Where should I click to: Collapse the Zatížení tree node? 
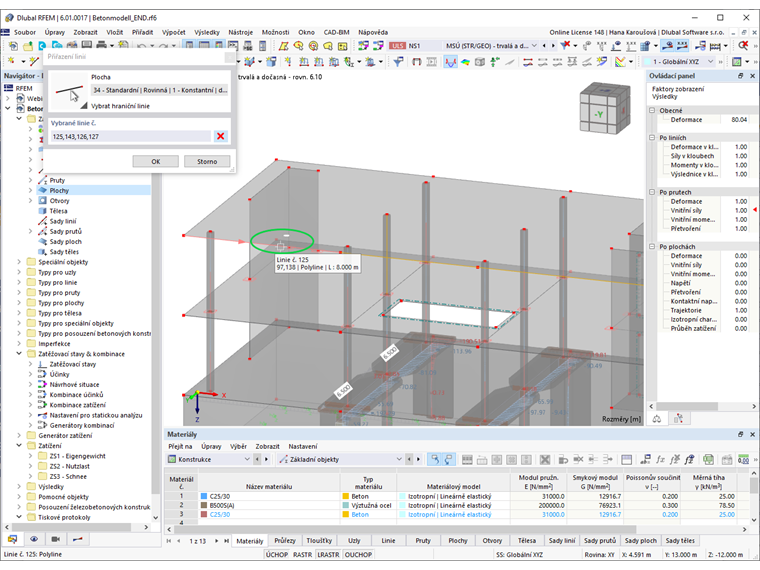click(19, 445)
